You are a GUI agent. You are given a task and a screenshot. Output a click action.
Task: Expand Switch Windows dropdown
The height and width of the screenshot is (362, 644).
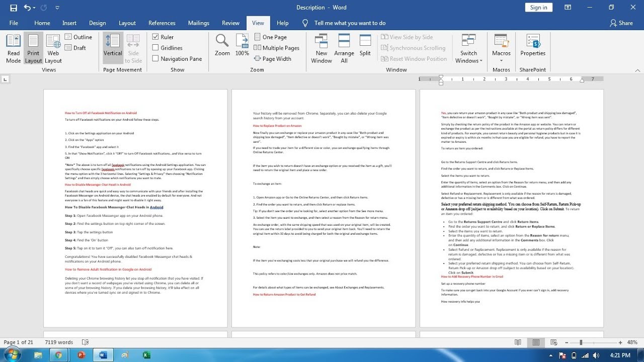click(x=469, y=49)
